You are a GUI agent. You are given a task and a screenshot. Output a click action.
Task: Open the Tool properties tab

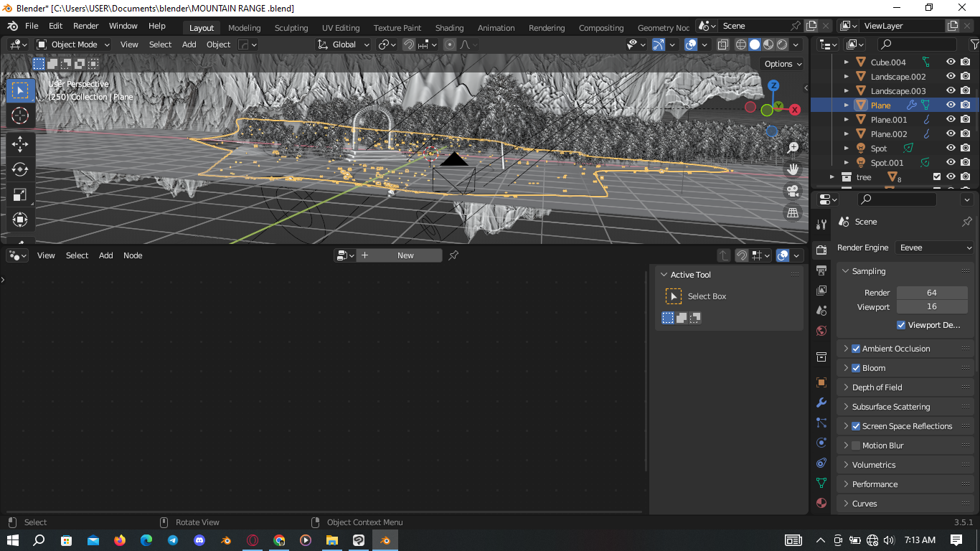(821, 225)
